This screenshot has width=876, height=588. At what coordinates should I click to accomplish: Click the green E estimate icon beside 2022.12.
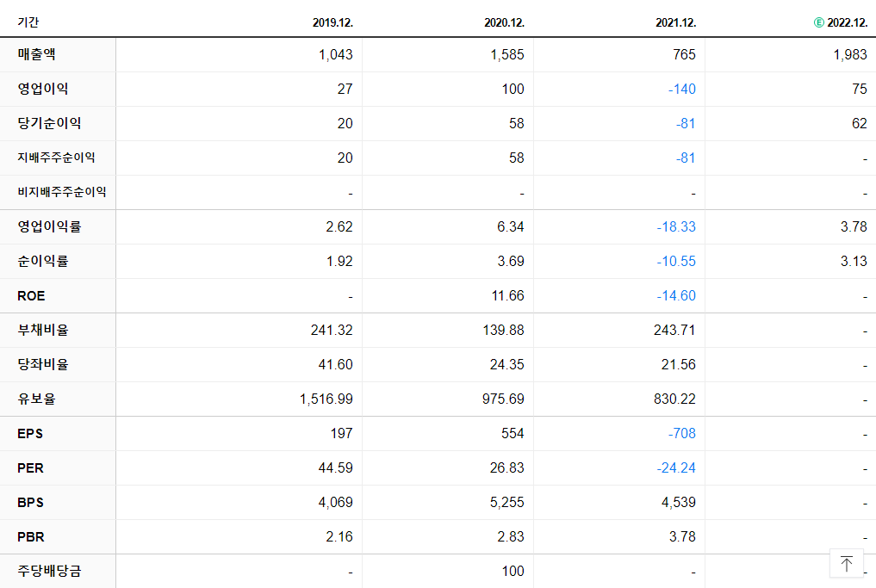tap(818, 23)
